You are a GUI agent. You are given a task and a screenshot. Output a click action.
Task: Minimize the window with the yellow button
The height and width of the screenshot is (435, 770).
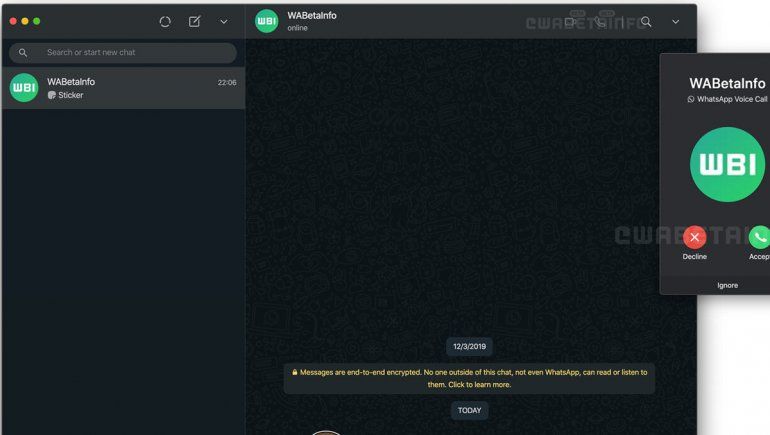point(25,21)
